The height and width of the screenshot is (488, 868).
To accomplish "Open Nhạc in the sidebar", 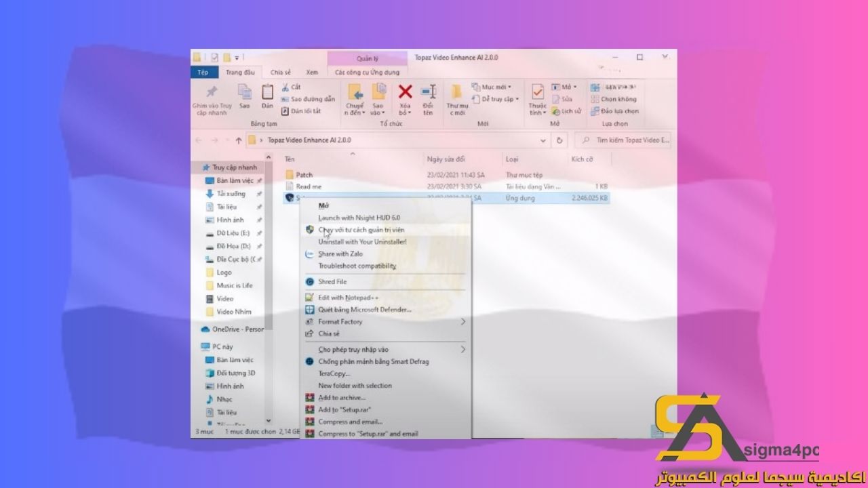I will tap(223, 399).
